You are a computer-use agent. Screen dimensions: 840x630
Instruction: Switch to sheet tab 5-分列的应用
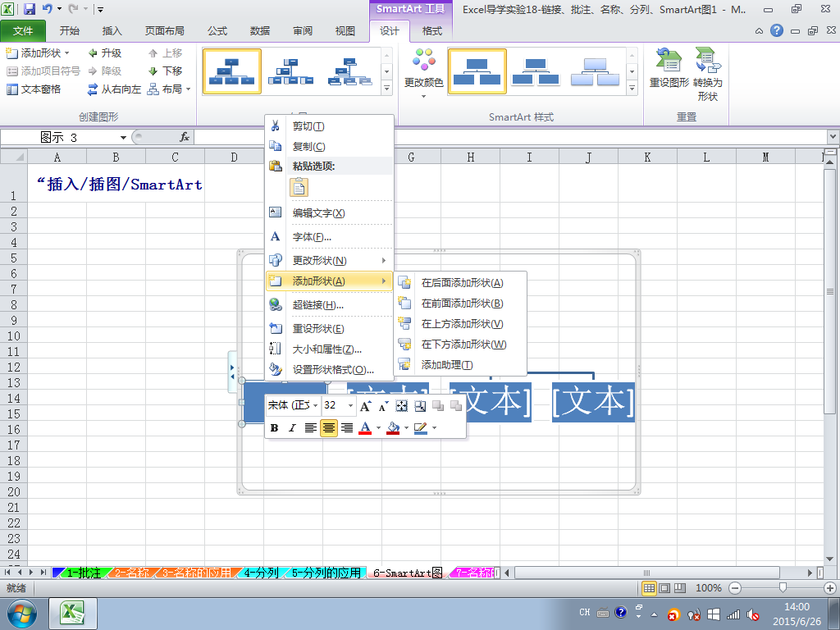(326, 573)
